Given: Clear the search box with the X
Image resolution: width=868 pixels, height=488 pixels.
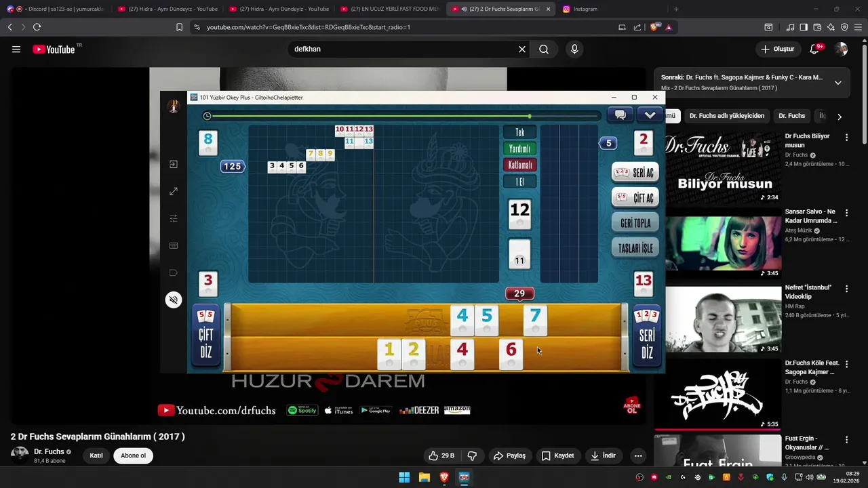Looking at the screenshot, I should pyautogui.click(x=522, y=49).
